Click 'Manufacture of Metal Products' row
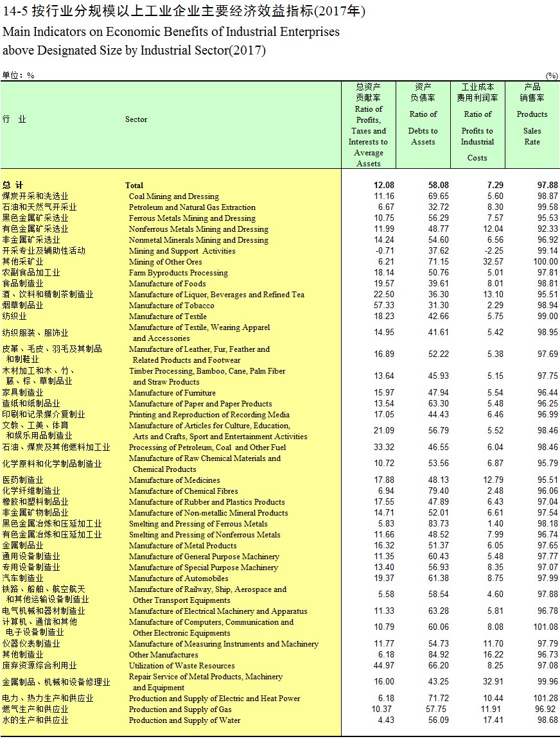The width and height of the screenshot is (560, 748). [x=182, y=545]
